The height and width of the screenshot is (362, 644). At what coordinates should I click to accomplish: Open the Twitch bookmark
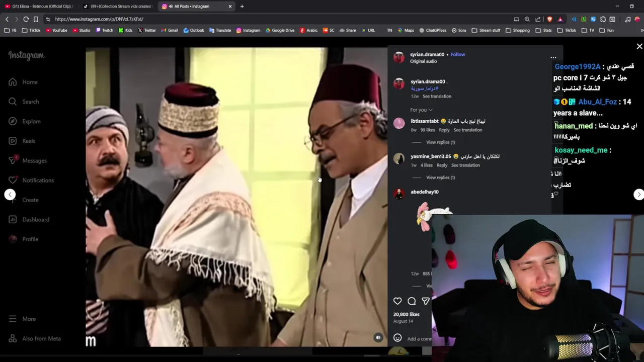(104, 30)
